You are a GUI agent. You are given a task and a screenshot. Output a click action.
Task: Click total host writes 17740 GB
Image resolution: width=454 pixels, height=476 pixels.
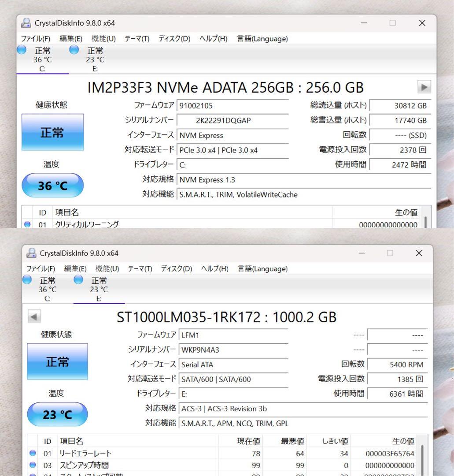[x=400, y=120]
